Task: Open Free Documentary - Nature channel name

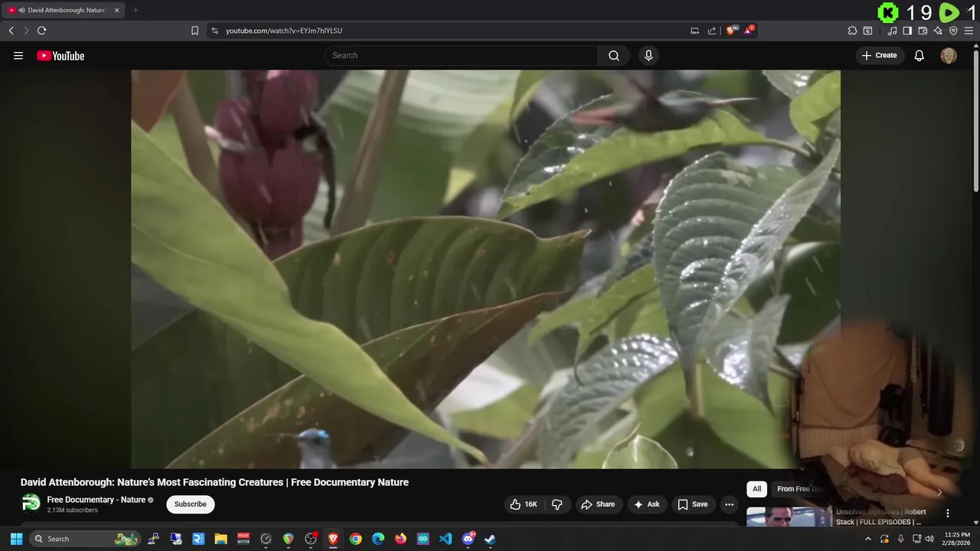Action: tap(96, 500)
